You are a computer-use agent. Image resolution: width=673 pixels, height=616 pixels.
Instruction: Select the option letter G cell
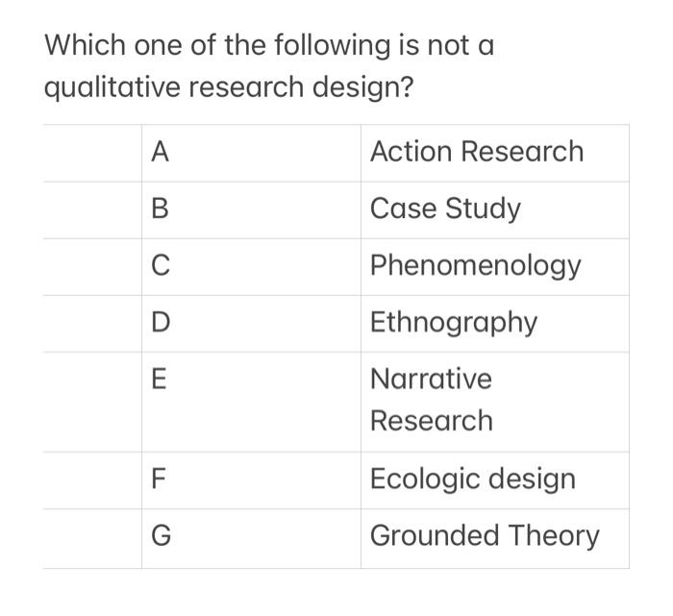[x=251, y=539]
